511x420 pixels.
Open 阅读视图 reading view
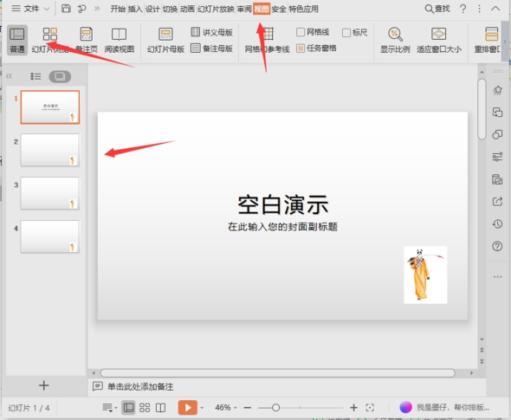point(120,40)
